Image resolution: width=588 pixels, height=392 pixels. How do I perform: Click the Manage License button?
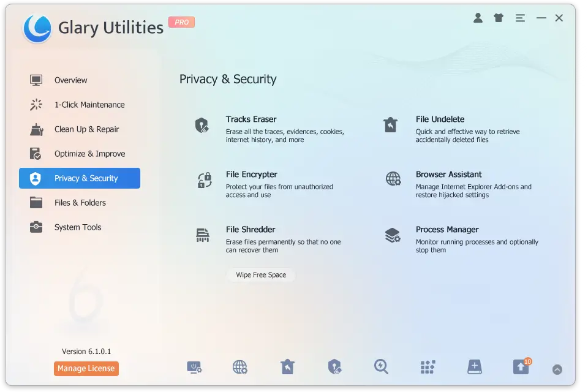coord(86,369)
